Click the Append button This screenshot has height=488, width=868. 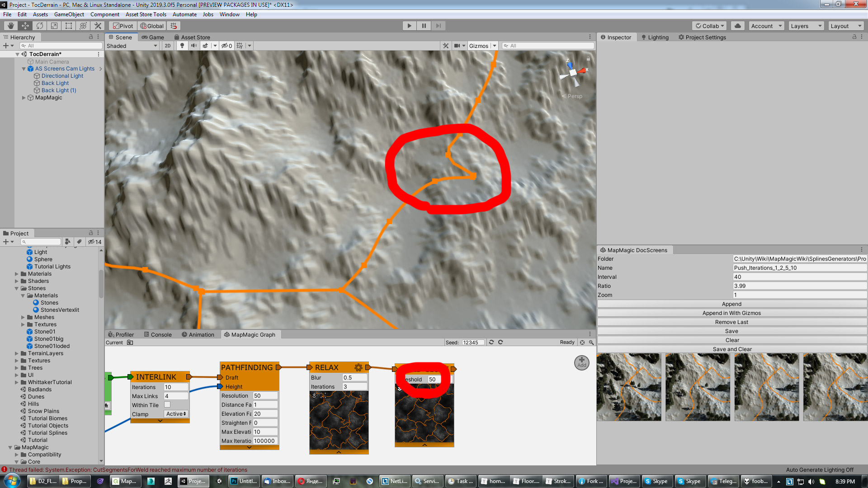pos(732,304)
